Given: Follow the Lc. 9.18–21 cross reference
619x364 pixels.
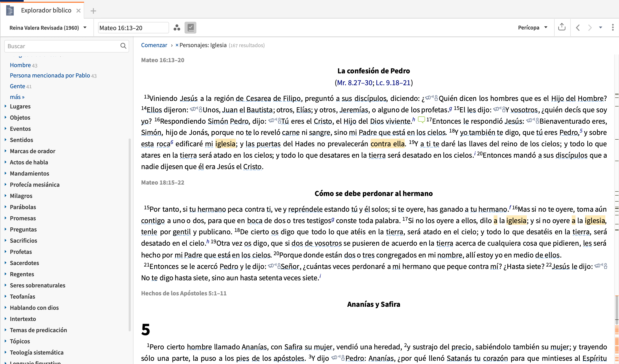Looking at the screenshot, I should [393, 83].
